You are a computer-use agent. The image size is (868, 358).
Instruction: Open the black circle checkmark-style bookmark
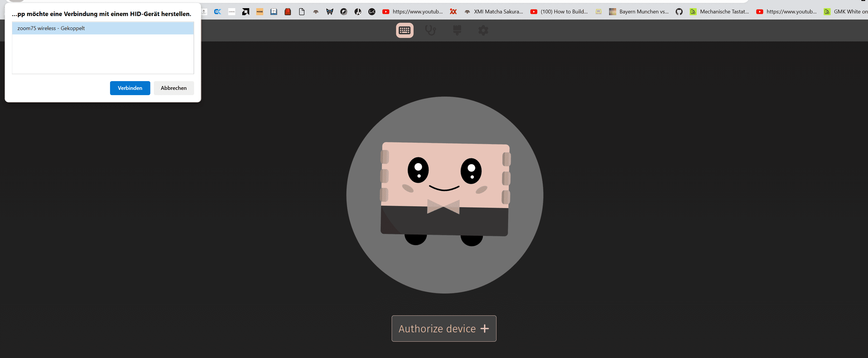[x=372, y=12]
